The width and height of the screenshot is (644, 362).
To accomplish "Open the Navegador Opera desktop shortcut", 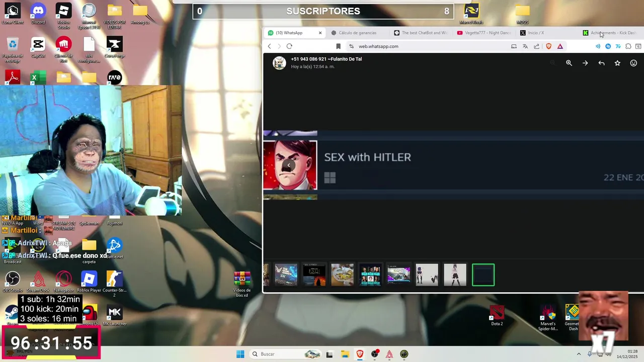I will (63, 282).
